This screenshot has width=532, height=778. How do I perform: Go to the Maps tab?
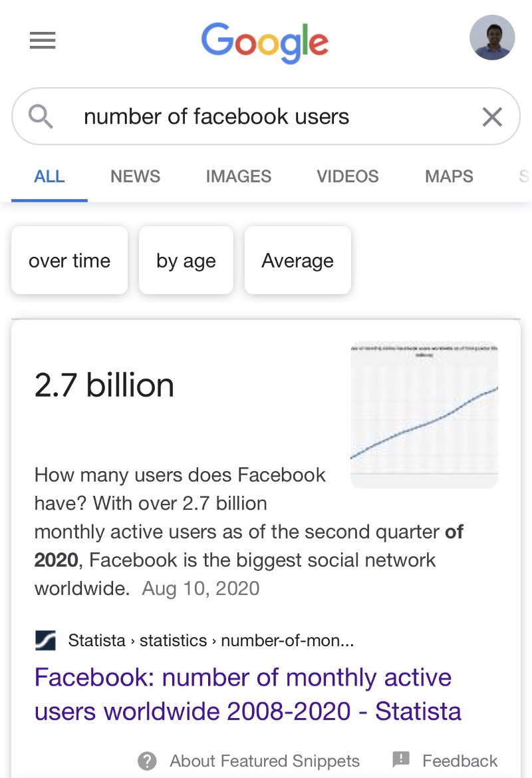pyautogui.click(x=449, y=176)
